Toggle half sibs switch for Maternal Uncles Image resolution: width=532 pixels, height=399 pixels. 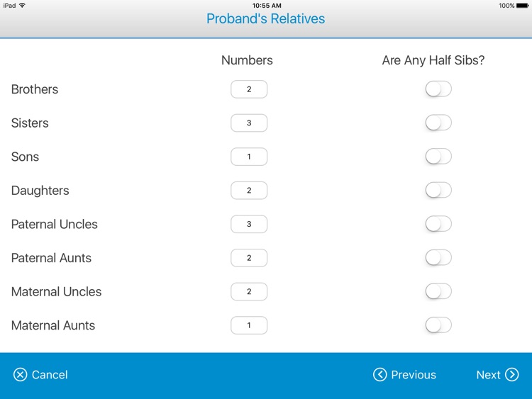click(438, 291)
